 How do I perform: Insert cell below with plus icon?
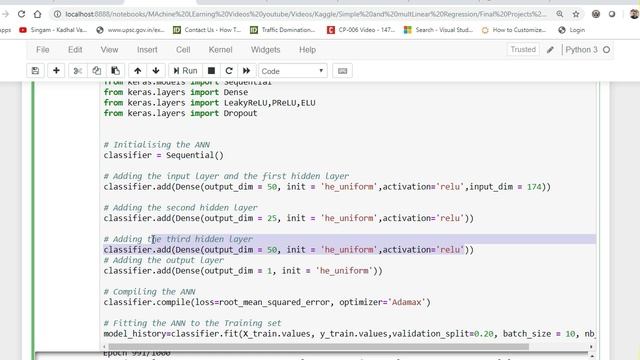coord(56,71)
